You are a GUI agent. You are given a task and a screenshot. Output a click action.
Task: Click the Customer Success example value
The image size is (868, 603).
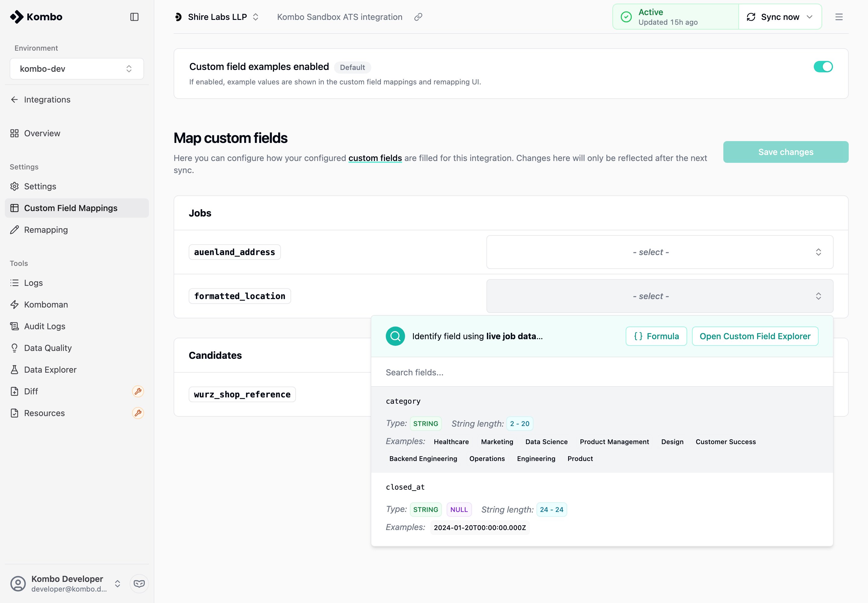(726, 442)
